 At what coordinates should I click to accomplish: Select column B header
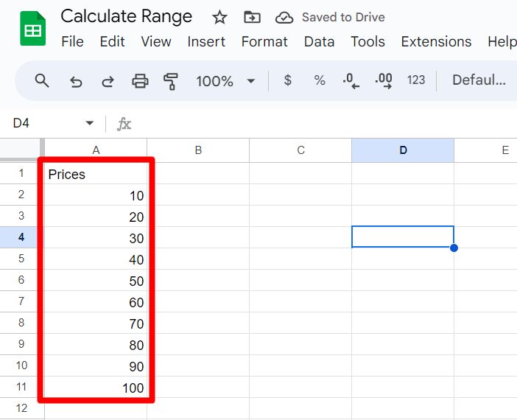pyautogui.click(x=198, y=150)
